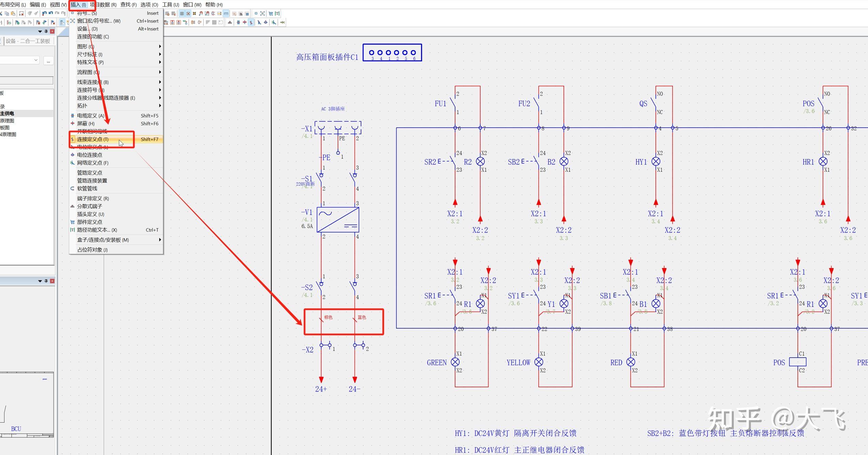The height and width of the screenshot is (455, 868).
Task: Click the cable definition icon beside 电缆定义
Action: click(73, 115)
